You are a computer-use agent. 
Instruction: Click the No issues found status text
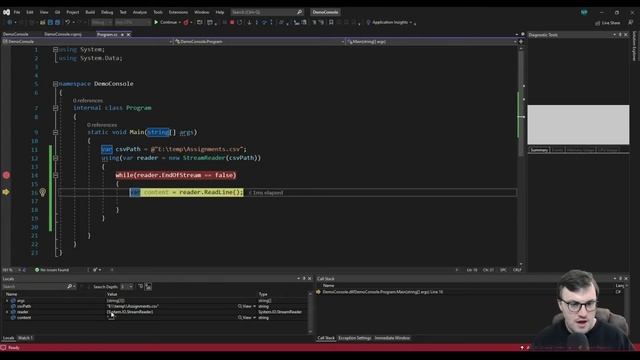[55, 270]
